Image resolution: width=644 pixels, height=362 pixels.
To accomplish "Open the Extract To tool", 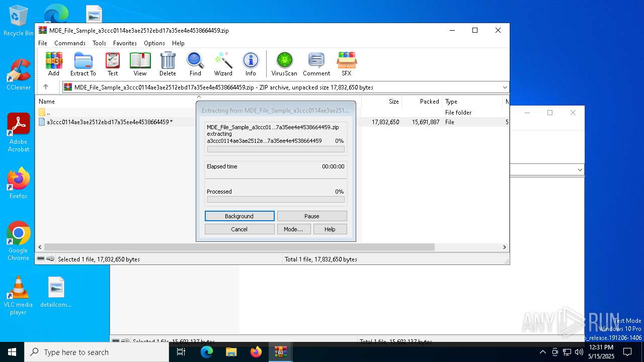I will [83, 64].
